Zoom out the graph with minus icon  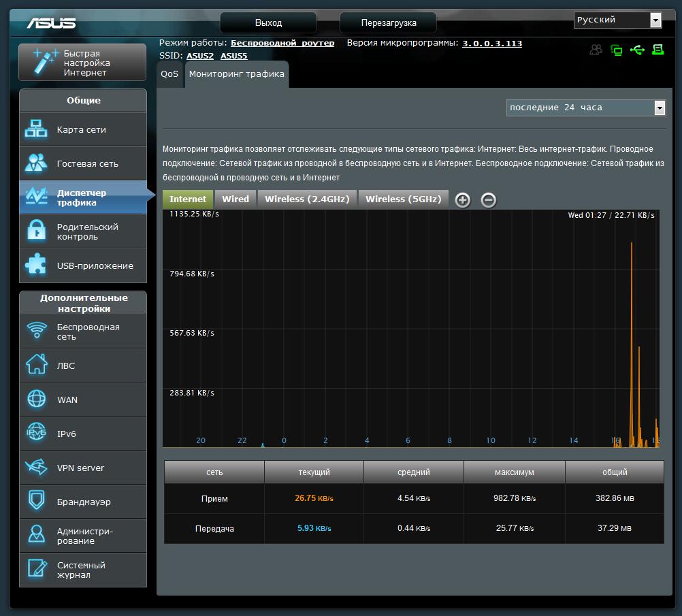[x=489, y=200]
